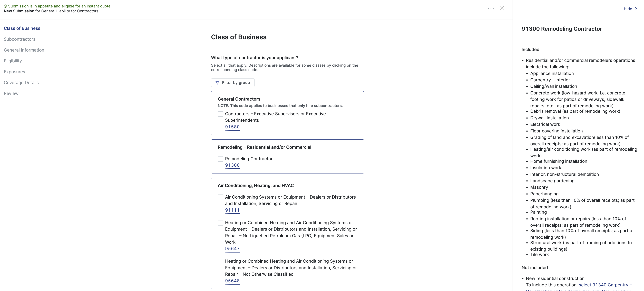Tick the Heating No LPG Equipment checkbox
Viewport: 644px width, 291px height.
(x=220, y=223)
